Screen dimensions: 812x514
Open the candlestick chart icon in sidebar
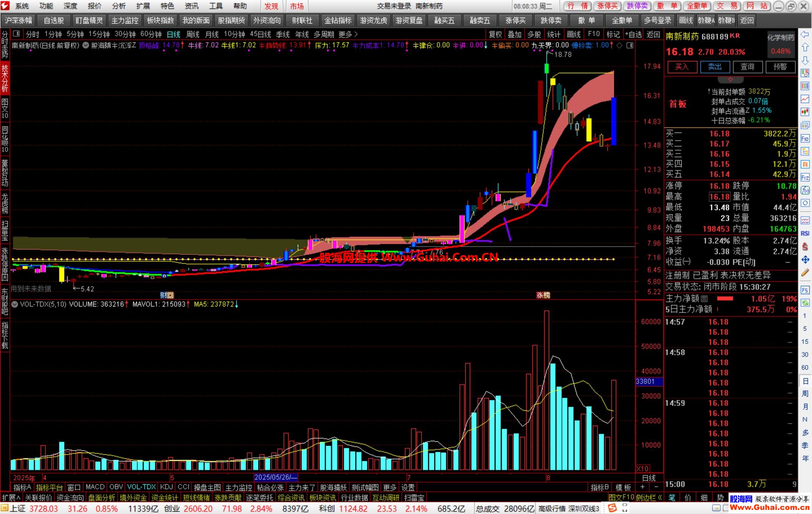pos(805,112)
